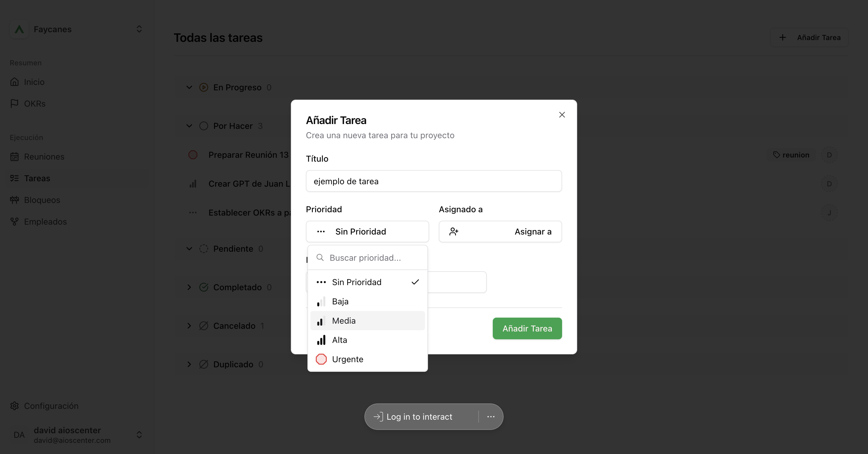The height and width of the screenshot is (454, 868).
Task: Click the reunion tag label
Action: click(x=791, y=155)
